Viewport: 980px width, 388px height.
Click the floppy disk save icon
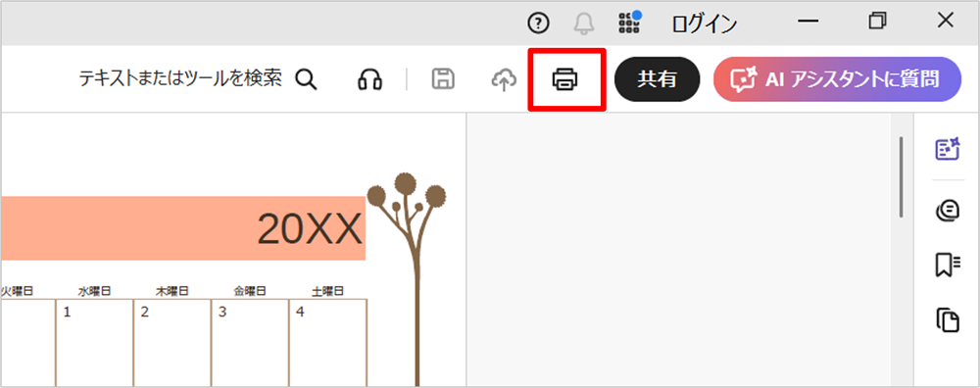coord(443,79)
